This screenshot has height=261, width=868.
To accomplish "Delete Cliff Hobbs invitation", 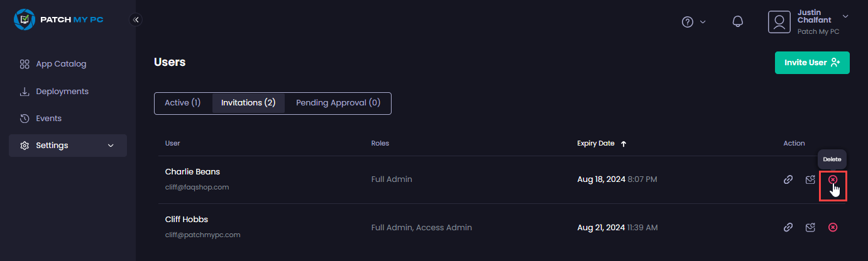I will pos(833,227).
